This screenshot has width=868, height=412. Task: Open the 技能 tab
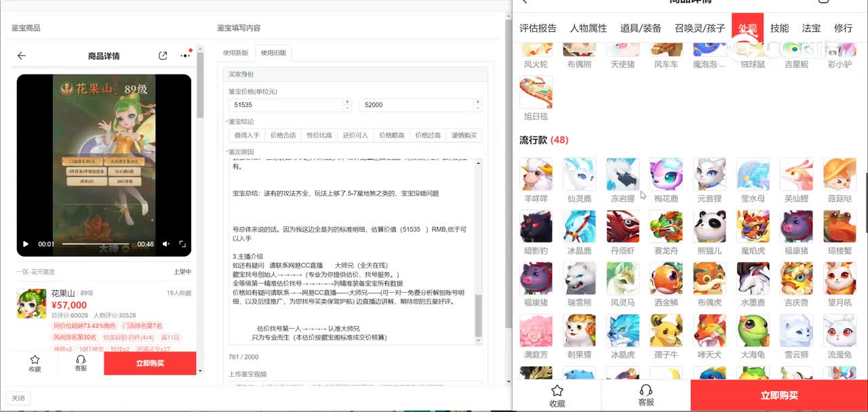click(779, 28)
